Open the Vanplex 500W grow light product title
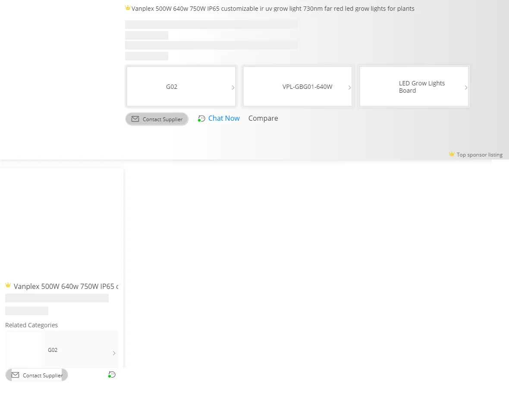The width and height of the screenshot is (509, 420). (x=273, y=9)
